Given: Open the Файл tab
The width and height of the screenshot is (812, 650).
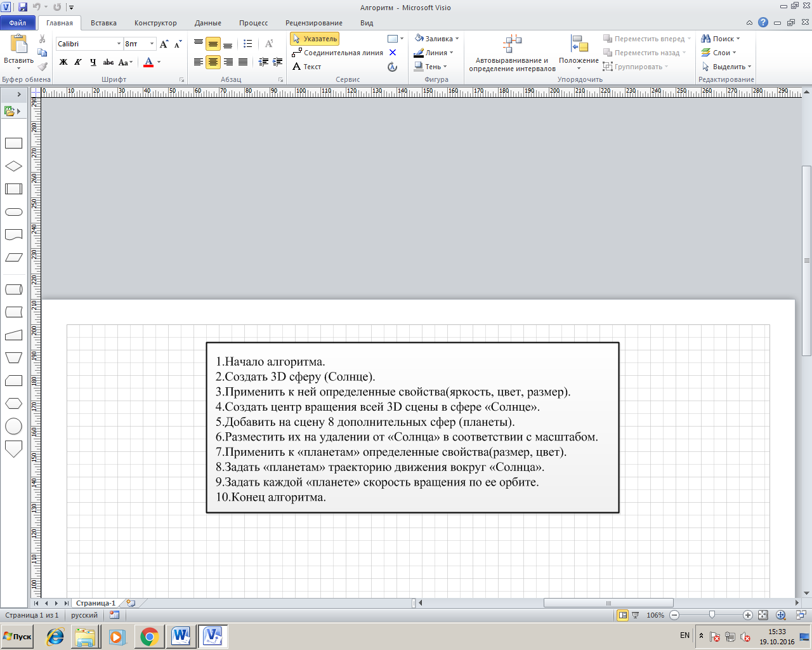Looking at the screenshot, I should point(18,23).
